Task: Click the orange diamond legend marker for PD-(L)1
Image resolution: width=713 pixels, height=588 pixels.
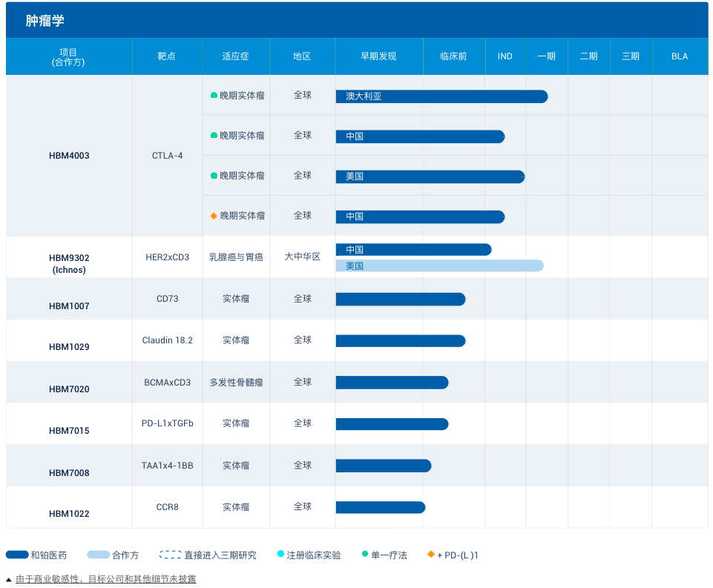Action: (x=431, y=553)
